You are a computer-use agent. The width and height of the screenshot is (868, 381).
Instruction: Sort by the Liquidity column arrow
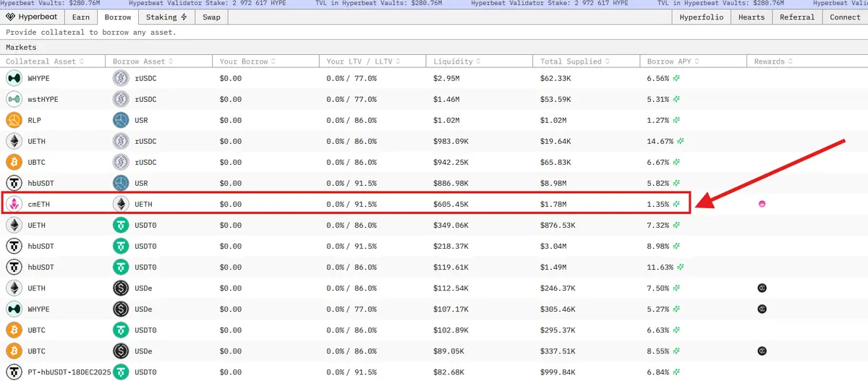click(x=479, y=61)
